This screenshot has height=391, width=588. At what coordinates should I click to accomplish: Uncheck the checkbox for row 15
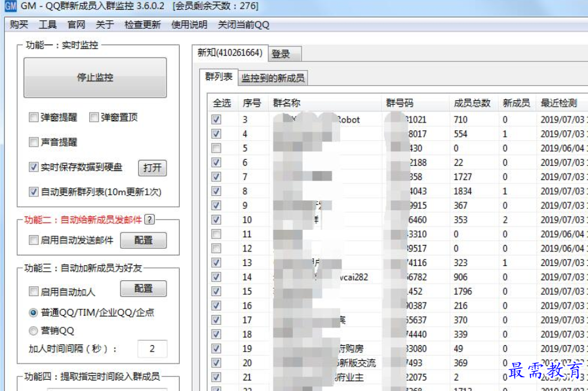coord(216,291)
